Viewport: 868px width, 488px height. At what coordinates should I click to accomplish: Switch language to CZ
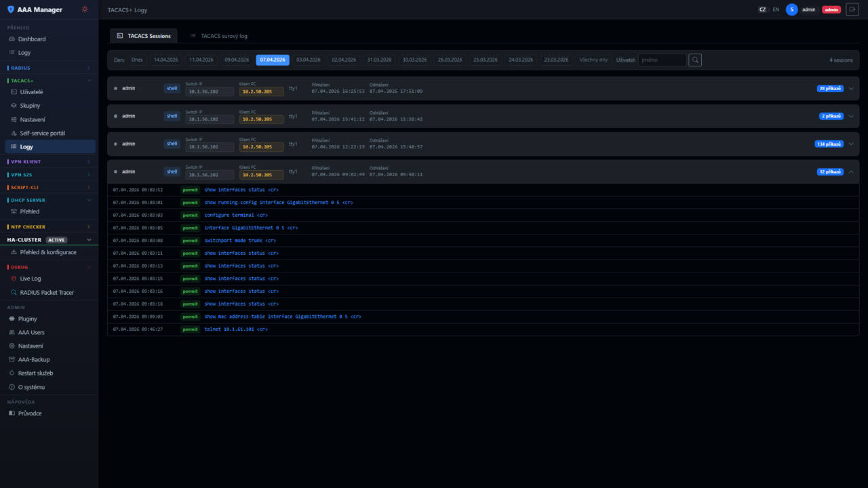point(762,9)
